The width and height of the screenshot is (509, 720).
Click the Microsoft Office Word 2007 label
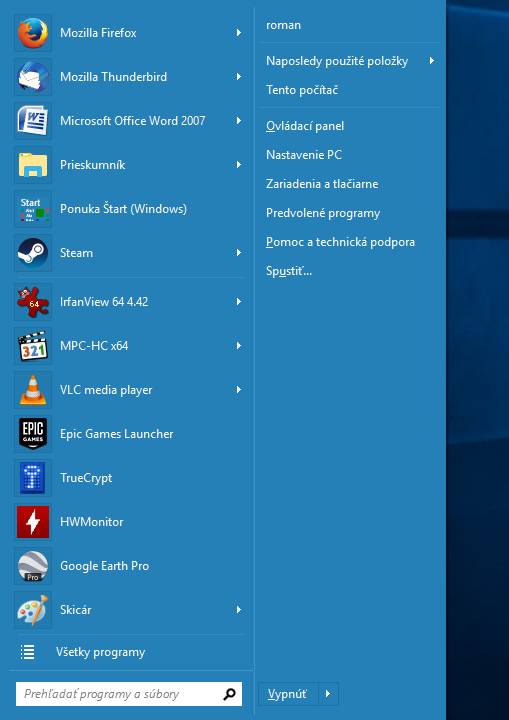pyautogui.click(x=133, y=121)
